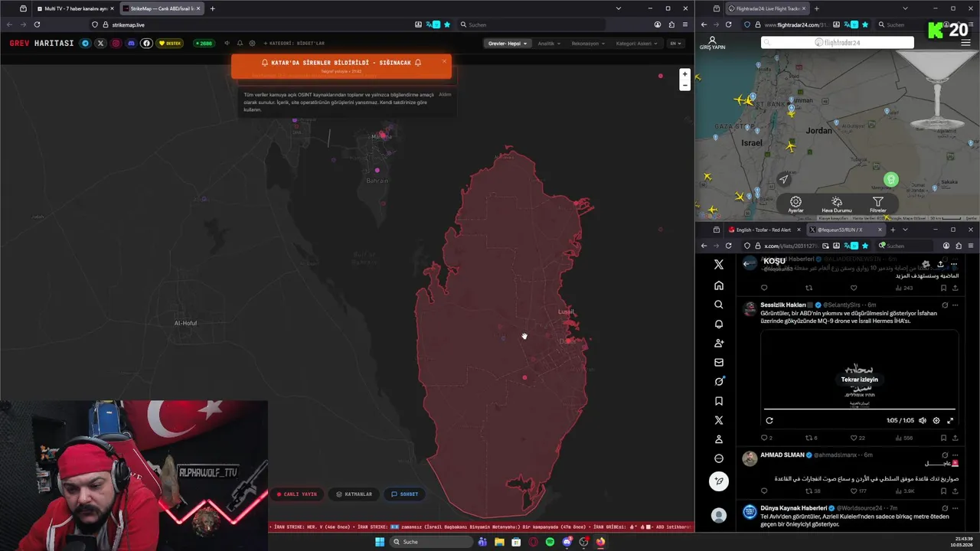
Task: Click the tweet video progress bar
Action: 860,409
